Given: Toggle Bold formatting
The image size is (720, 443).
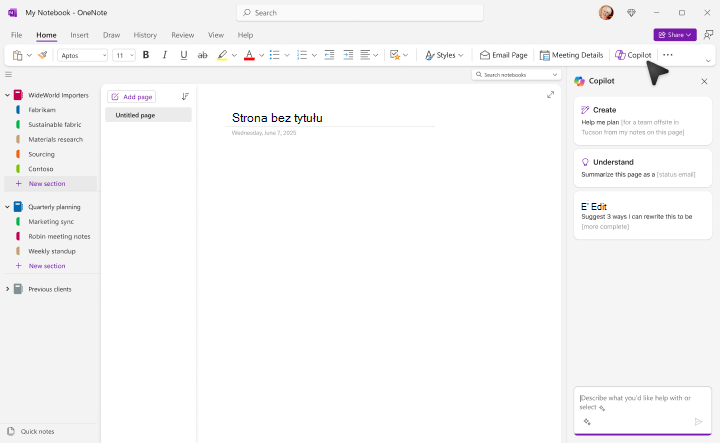Looking at the screenshot, I should [x=146, y=55].
